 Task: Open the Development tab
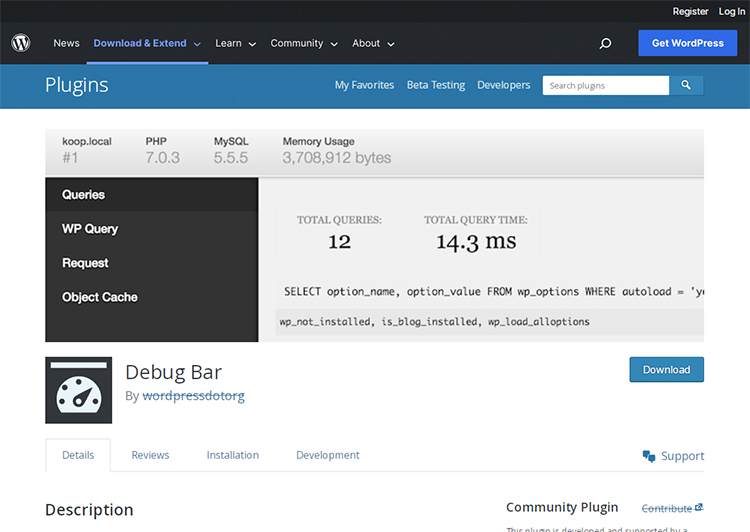pos(327,455)
